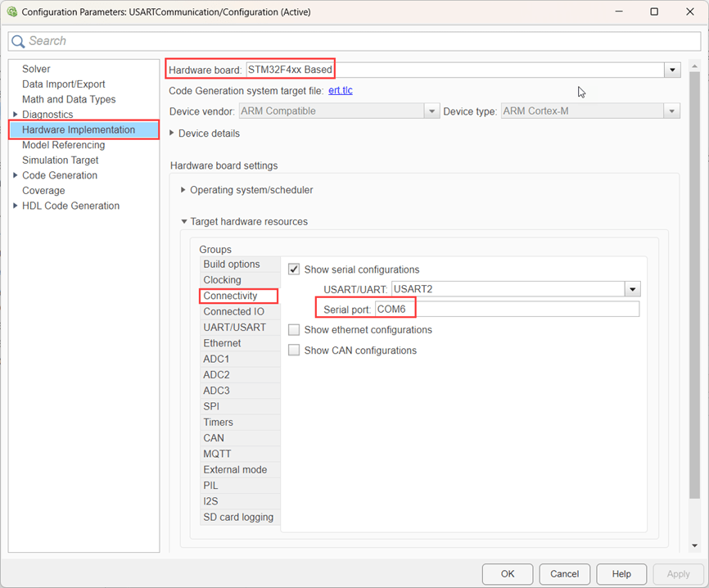The width and height of the screenshot is (709, 588).
Task: Click the MATLAB icon in title bar
Action: click(11, 12)
